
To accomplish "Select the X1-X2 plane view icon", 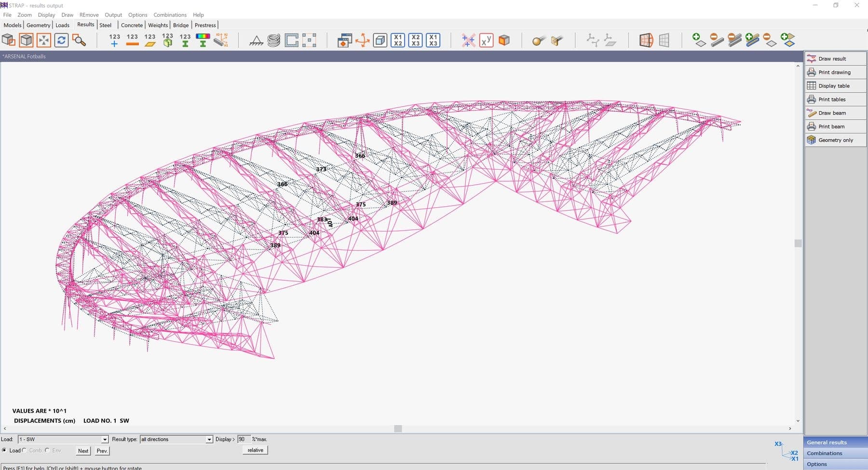I will click(398, 40).
